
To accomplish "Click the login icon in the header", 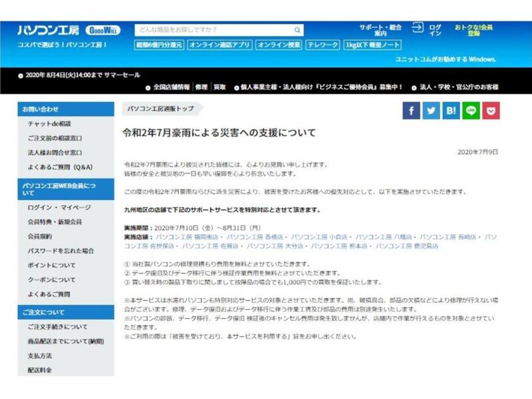I will point(418,27).
